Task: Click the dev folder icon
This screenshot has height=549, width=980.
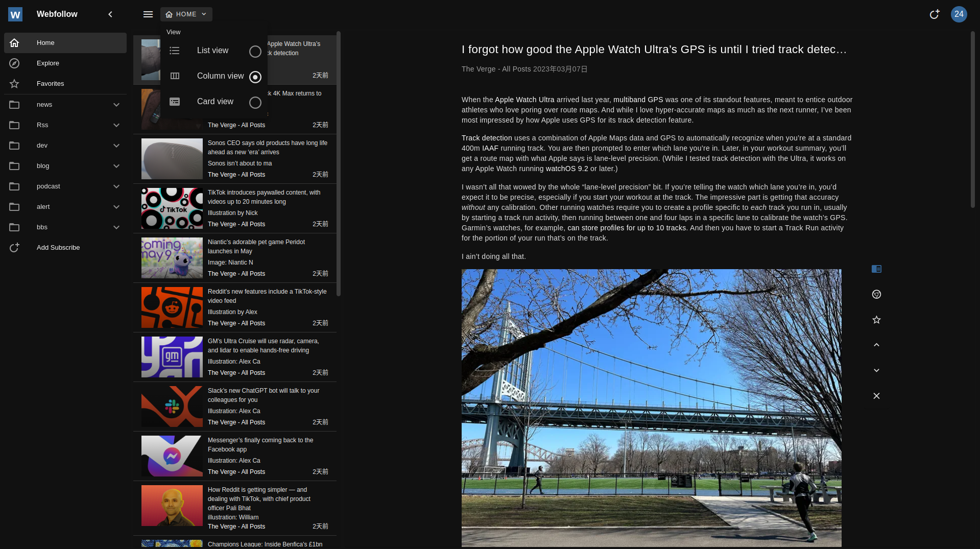Action: (x=14, y=146)
